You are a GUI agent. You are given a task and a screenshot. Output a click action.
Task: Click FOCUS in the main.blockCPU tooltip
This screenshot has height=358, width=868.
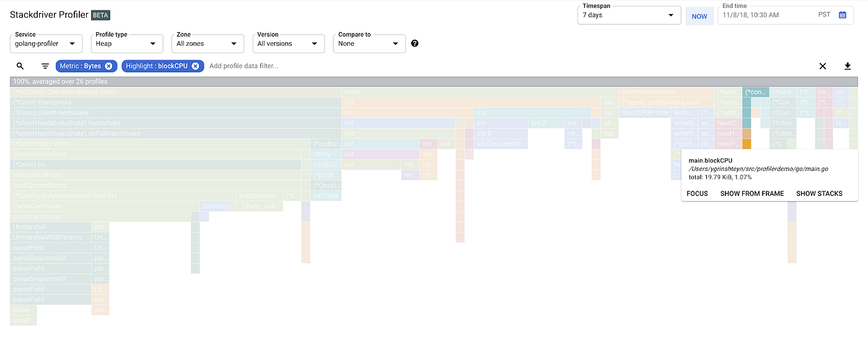pyautogui.click(x=697, y=193)
